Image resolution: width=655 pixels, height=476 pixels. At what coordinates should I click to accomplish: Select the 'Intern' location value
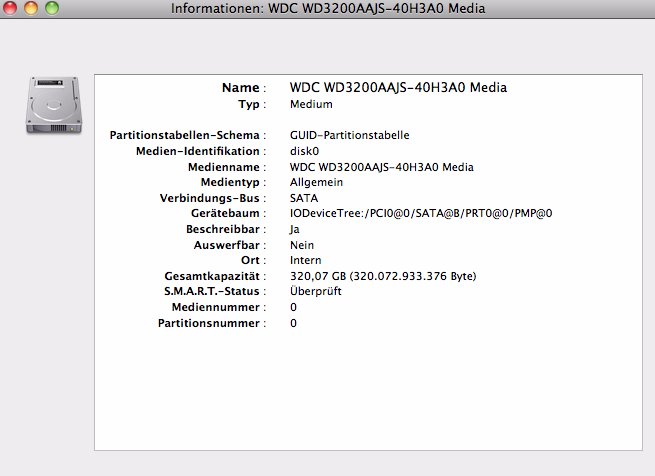pyautogui.click(x=306, y=260)
